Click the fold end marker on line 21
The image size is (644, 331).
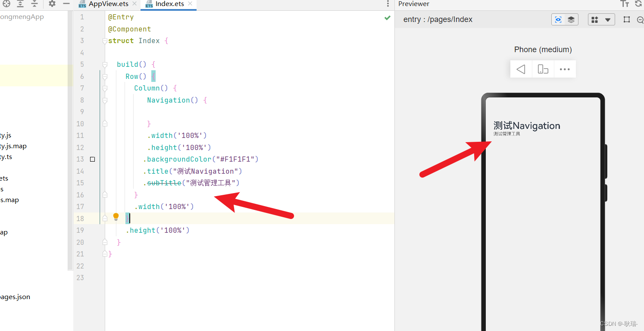105,254
